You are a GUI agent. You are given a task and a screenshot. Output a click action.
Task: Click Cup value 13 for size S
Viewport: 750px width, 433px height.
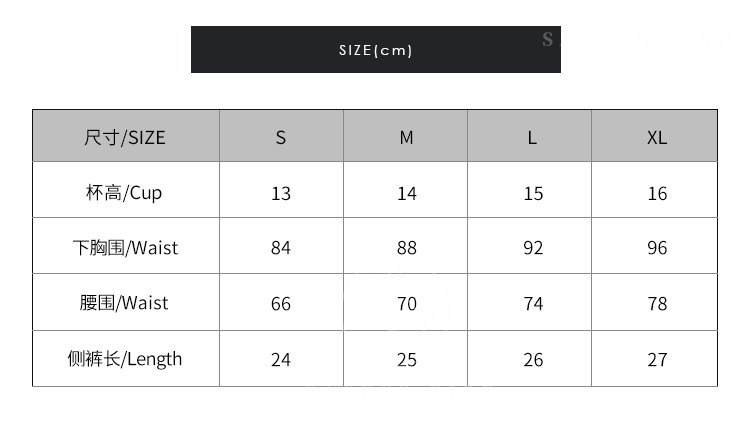point(281,193)
